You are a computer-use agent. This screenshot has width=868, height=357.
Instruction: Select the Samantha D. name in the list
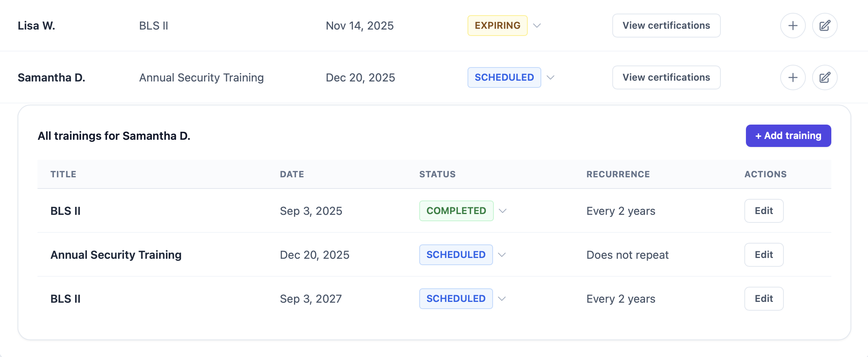51,77
